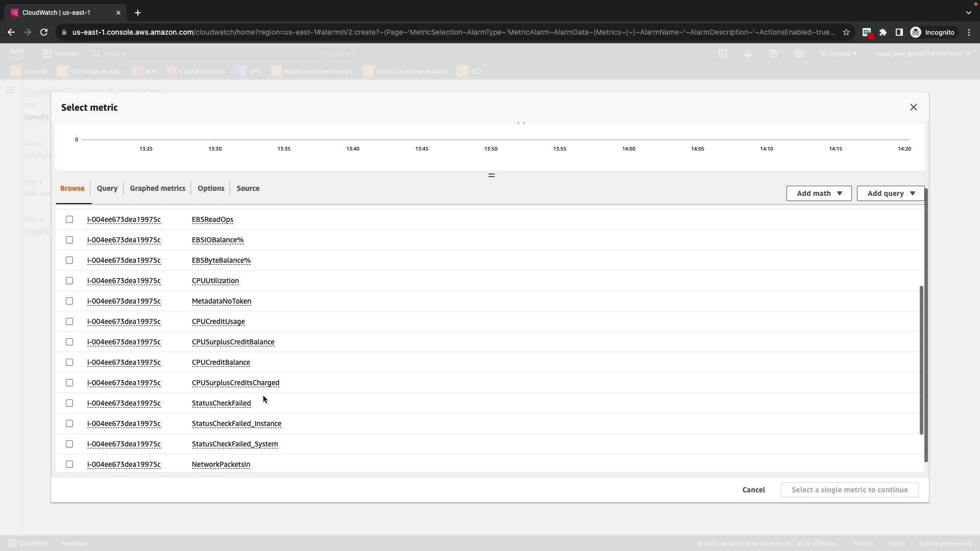
Task: Open browser extensions puzzle icon
Action: tap(883, 32)
